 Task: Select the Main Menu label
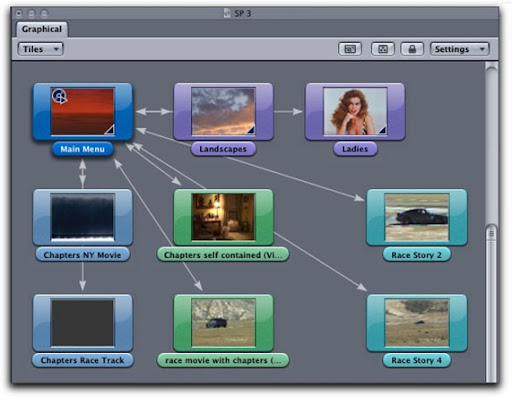point(82,149)
